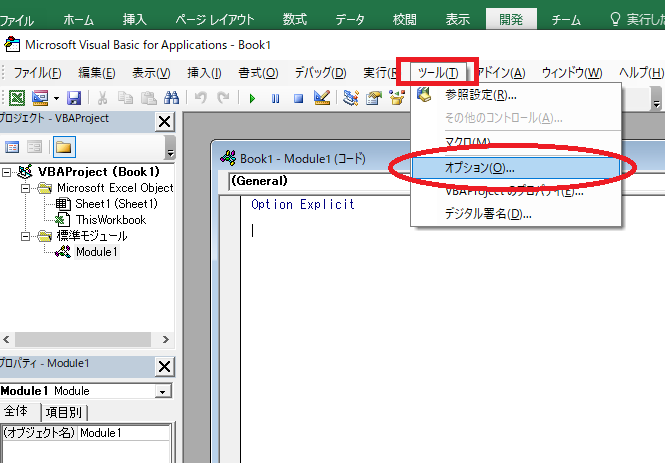
Task: Click the Find binoculars icon
Action: coord(171,98)
